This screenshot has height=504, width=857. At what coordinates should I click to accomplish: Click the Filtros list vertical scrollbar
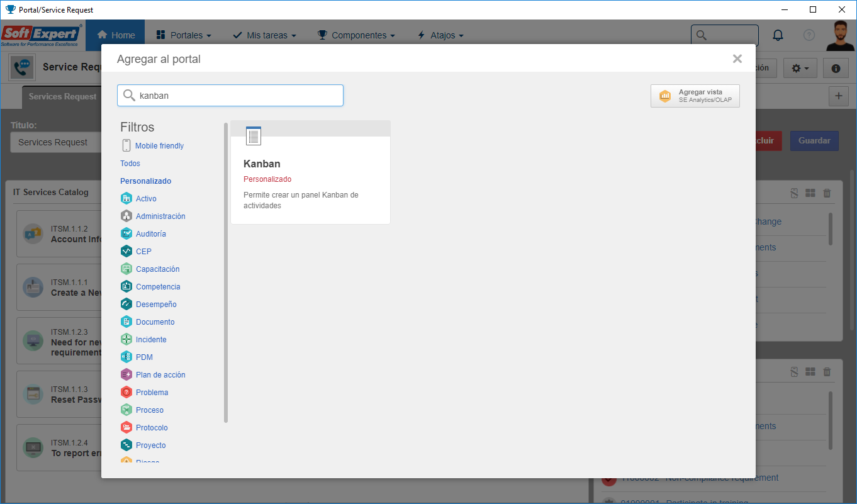tap(226, 272)
